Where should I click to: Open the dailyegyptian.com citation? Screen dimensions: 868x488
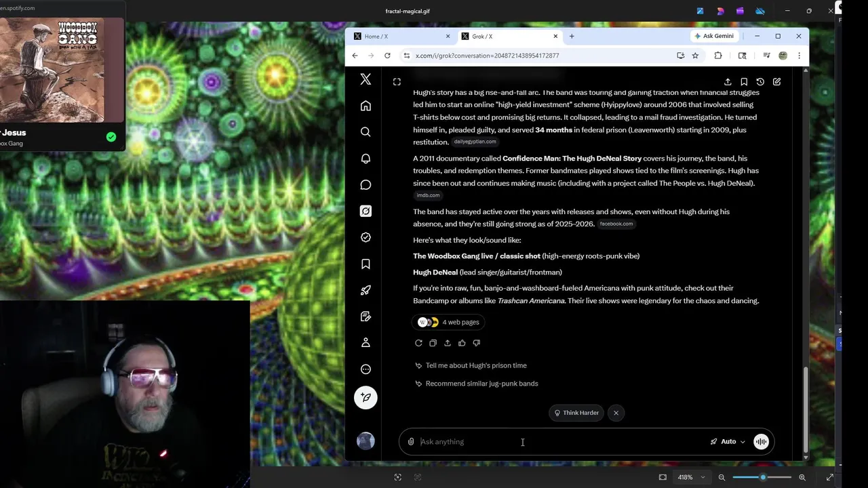[475, 142]
